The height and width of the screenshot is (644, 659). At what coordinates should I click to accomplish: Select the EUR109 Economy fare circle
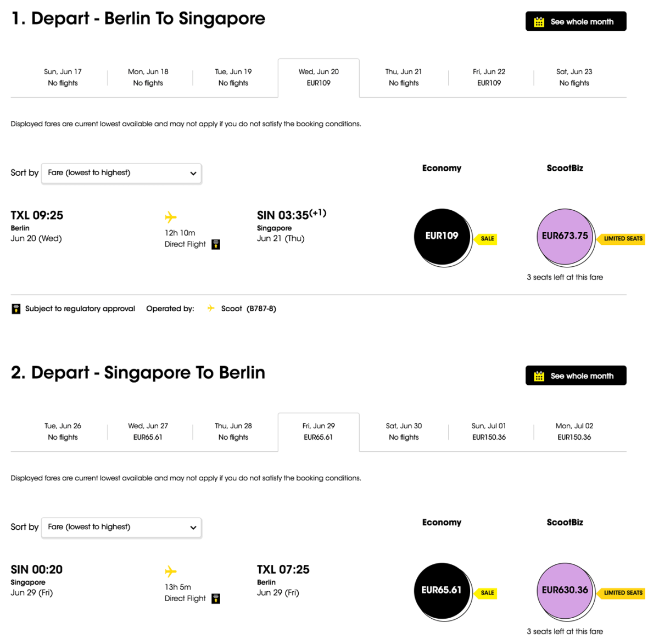coord(442,236)
